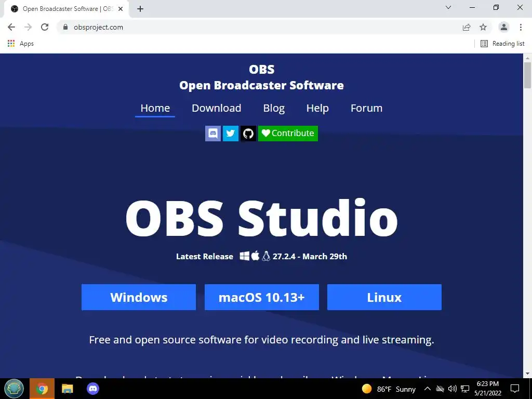Click the green Contribute button

click(288, 134)
